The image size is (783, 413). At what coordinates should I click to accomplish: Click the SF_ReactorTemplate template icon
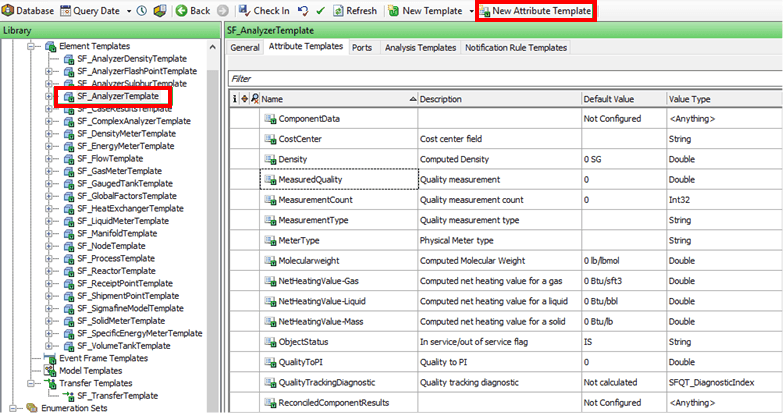click(x=69, y=271)
